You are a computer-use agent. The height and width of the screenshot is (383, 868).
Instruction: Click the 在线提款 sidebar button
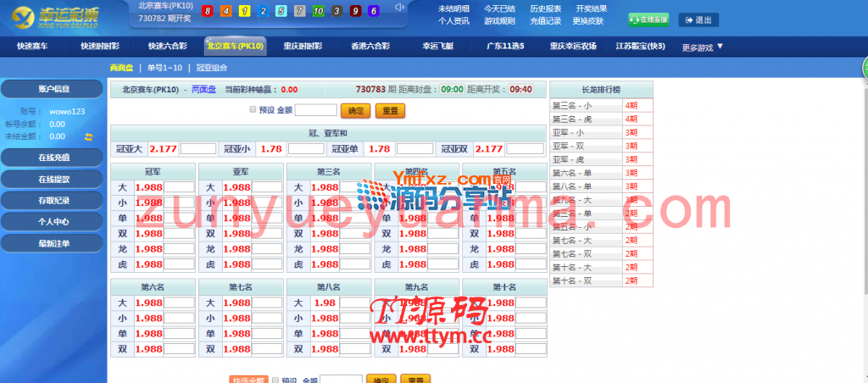(53, 180)
